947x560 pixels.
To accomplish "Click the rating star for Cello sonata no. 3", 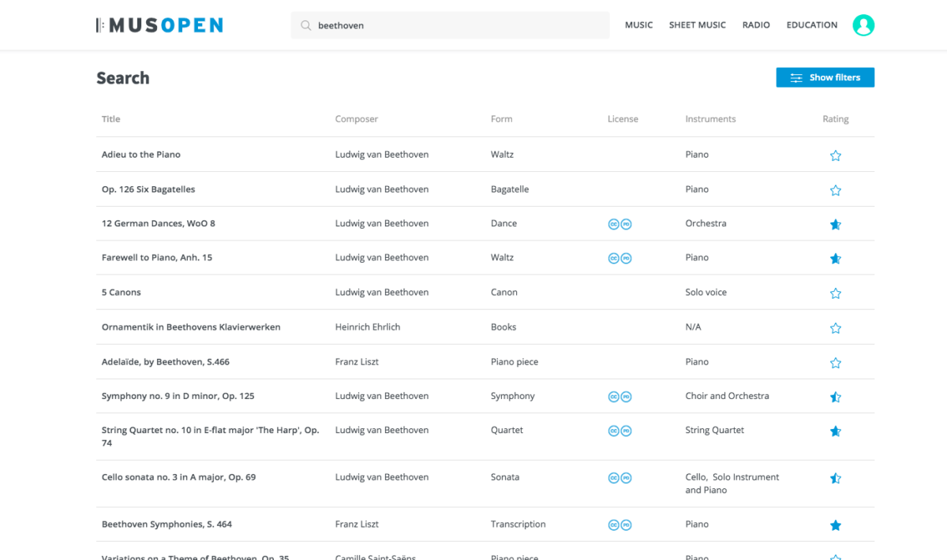I will click(836, 478).
